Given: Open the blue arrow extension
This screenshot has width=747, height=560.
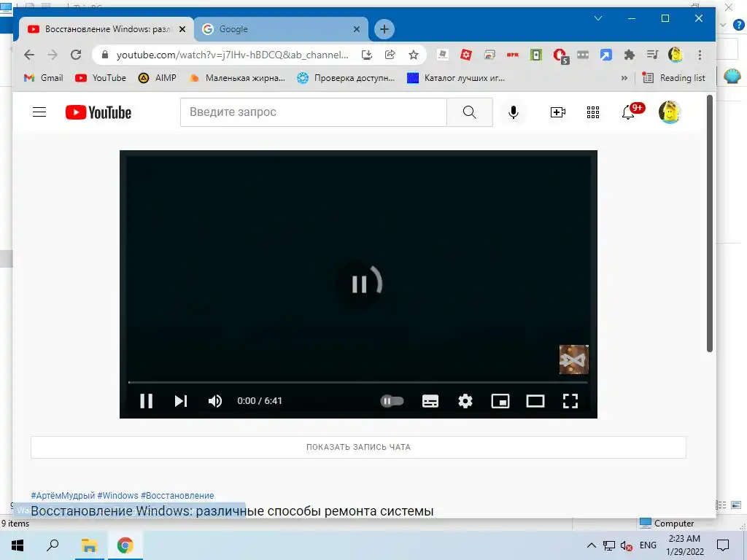Looking at the screenshot, I should coord(605,55).
